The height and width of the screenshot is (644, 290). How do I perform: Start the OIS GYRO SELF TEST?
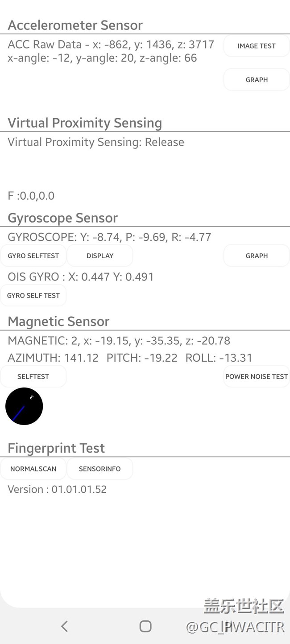33,295
